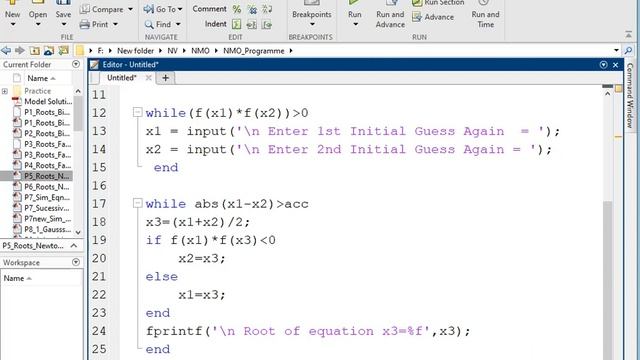Click the New folder breadcrumb
Image resolution: width=640 pixels, height=360 pixels.
(136, 51)
